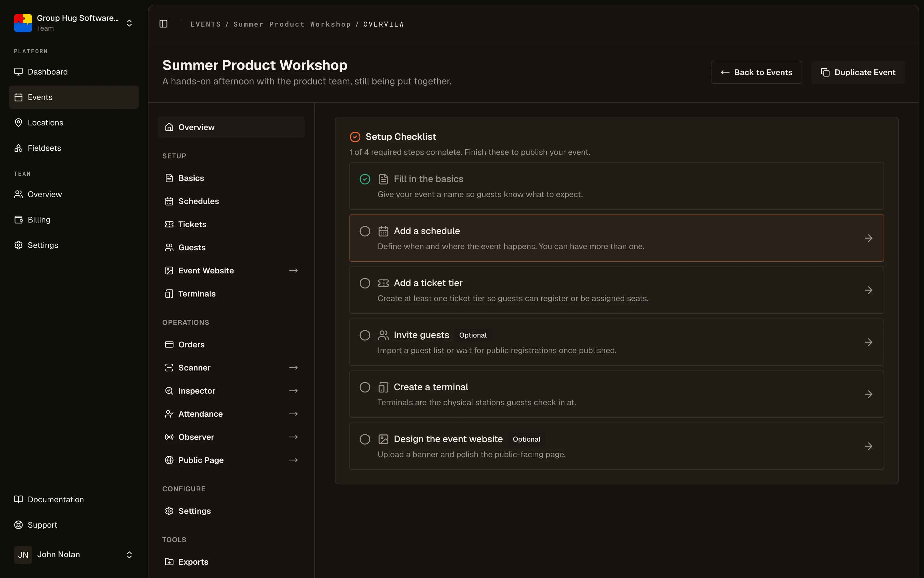
Task: Click the Back to Events button
Action: tap(756, 72)
